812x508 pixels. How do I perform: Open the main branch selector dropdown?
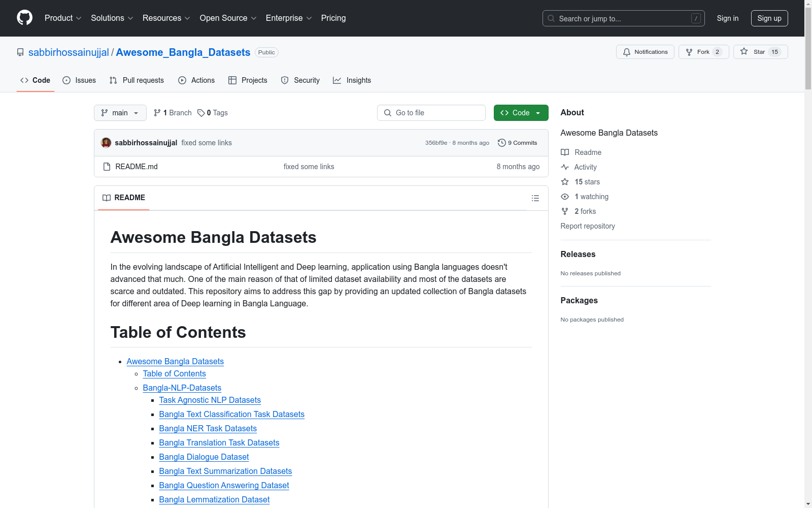[x=120, y=113]
